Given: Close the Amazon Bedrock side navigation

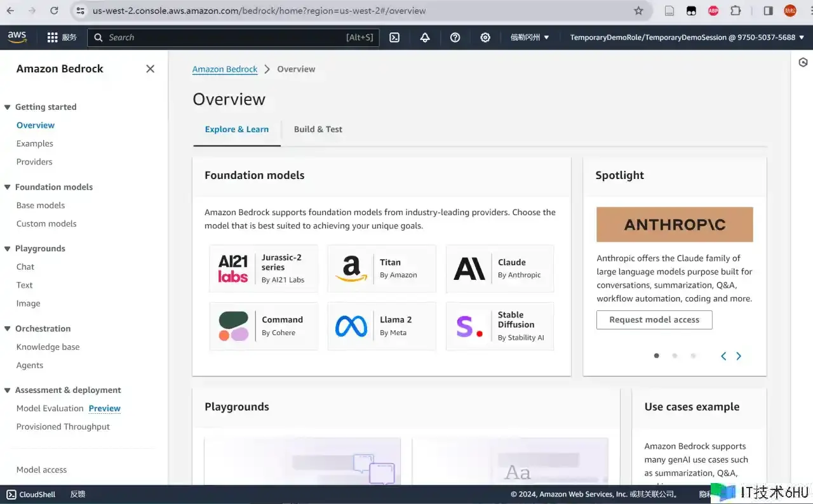Looking at the screenshot, I should tap(150, 69).
